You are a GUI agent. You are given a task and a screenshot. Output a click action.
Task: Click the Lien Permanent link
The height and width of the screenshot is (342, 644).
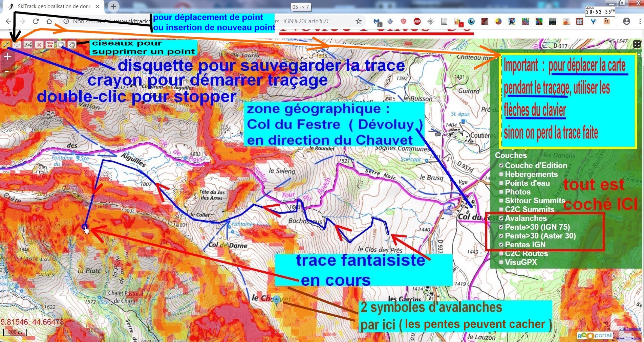coord(630,328)
